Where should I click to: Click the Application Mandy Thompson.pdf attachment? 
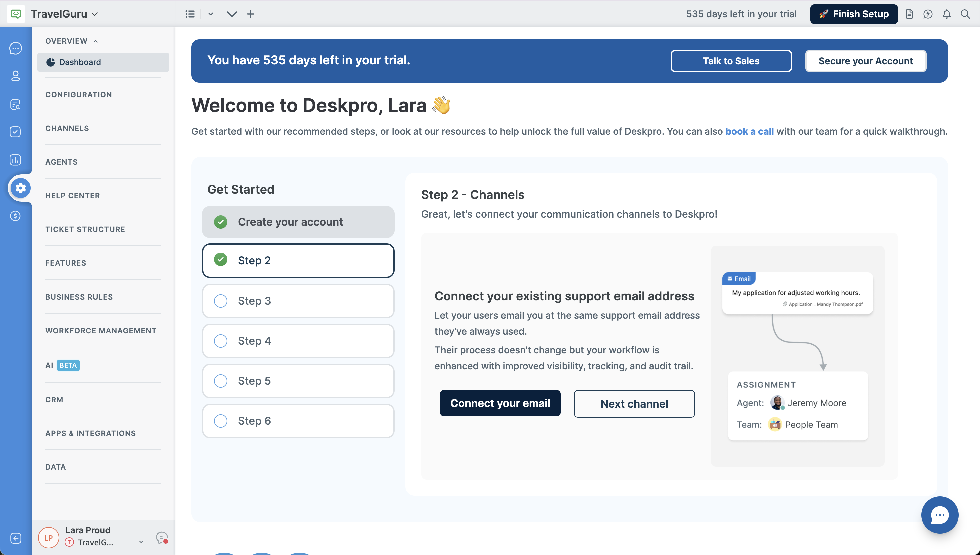[x=822, y=304]
